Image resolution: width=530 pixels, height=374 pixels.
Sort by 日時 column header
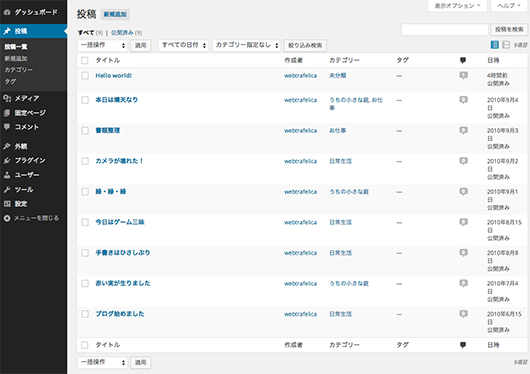(493, 61)
